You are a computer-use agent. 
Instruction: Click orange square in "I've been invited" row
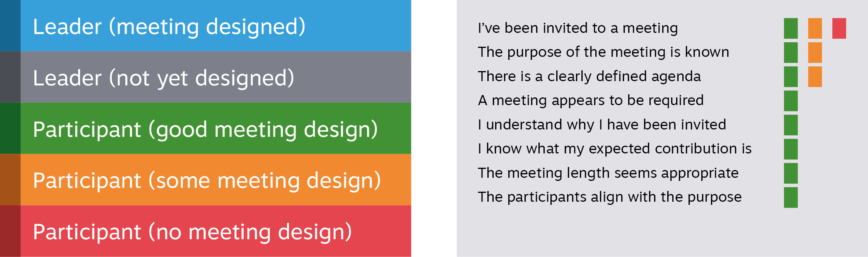(x=815, y=28)
